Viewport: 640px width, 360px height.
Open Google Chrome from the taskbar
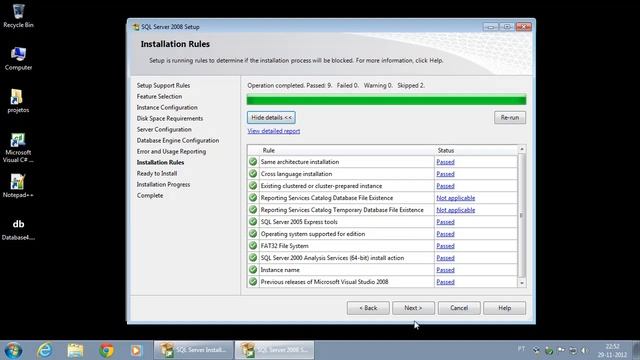107,350
